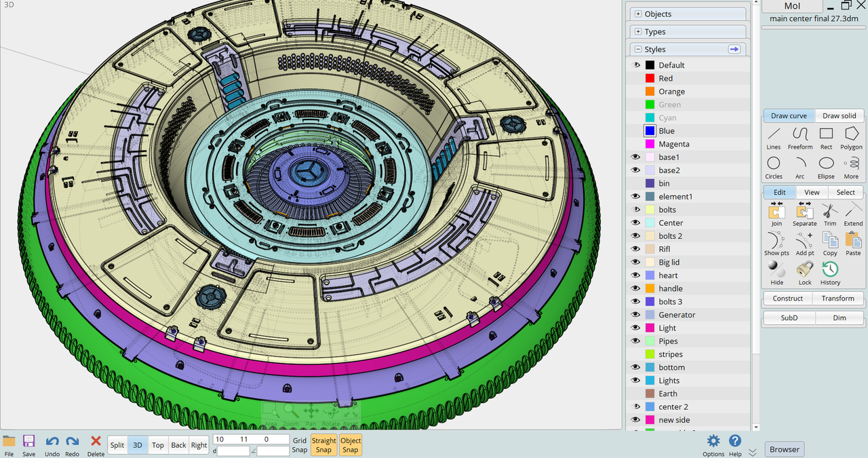Open the Options gear
The width and height of the screenshot is (868, 458).
point(713,445)
